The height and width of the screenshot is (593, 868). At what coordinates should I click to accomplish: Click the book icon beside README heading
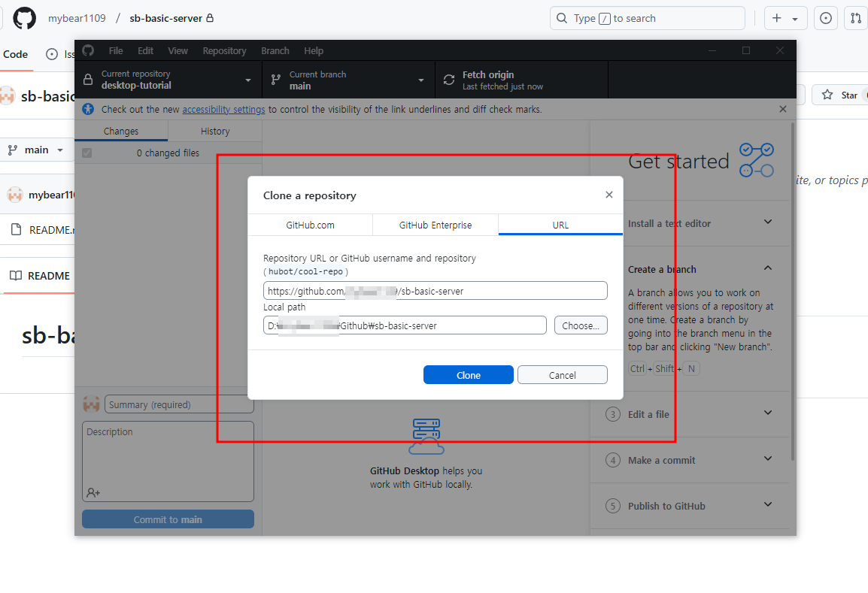(x=16, y=276)
